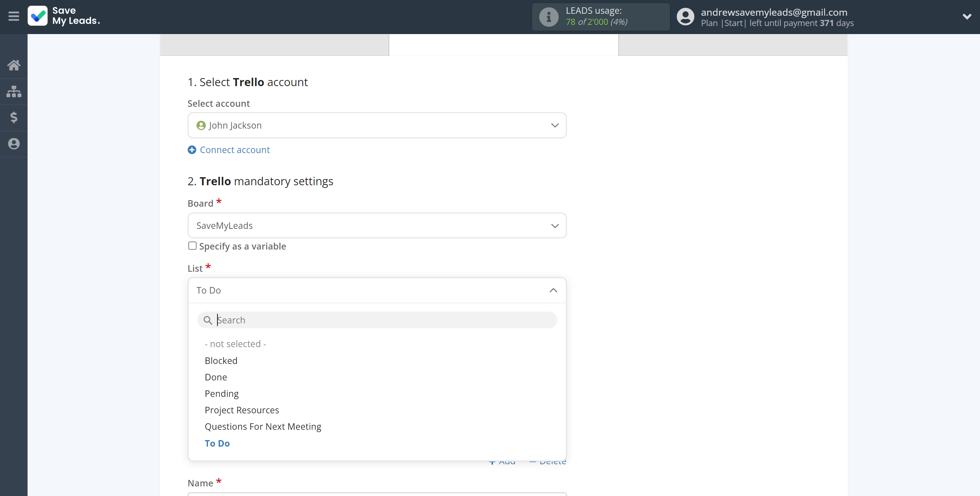Collapse the To Do list dropdown
Viewport: 980px width, 496px height.
(x=377, y=290)
